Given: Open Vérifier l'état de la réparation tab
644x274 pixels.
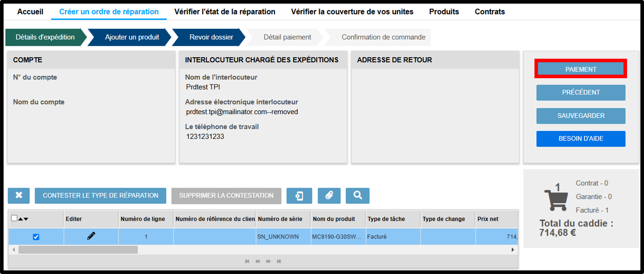Looking at the screenshot, I should pyautogui.click(x=225, y=12).
